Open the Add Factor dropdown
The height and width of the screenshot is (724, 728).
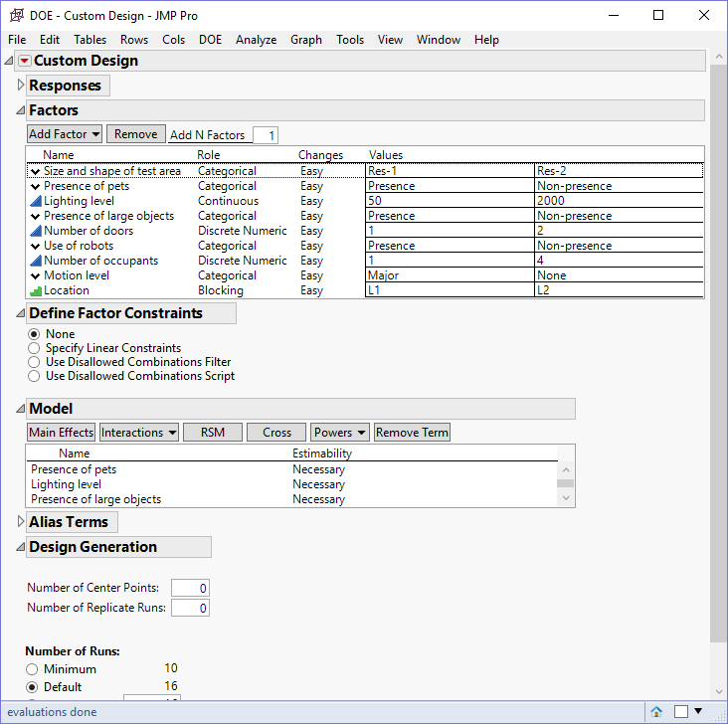65,134
